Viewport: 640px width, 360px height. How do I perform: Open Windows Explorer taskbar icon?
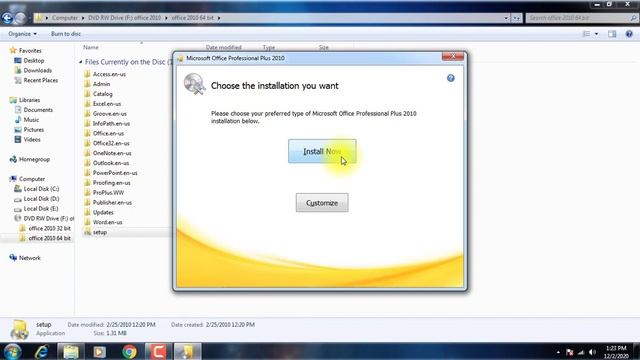pos(71,351)
